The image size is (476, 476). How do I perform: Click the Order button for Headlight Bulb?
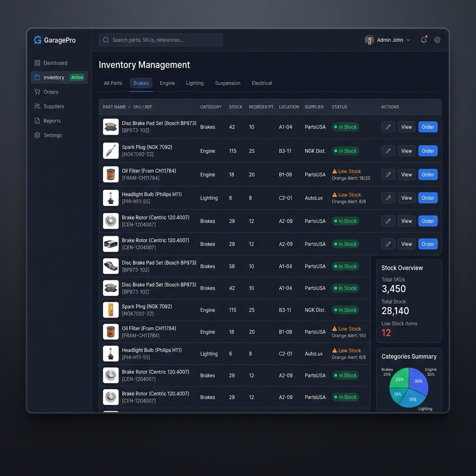(x=428, y=198)
